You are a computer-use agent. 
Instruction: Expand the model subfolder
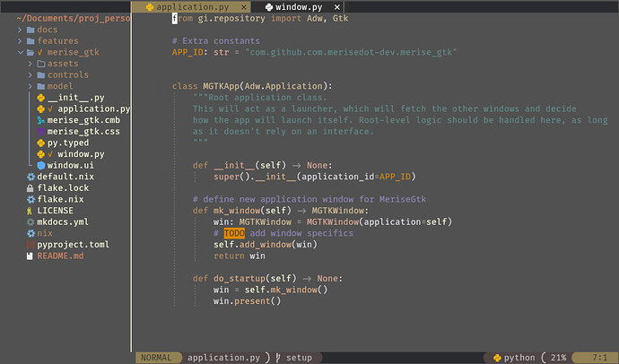click(x=31, y=86)
